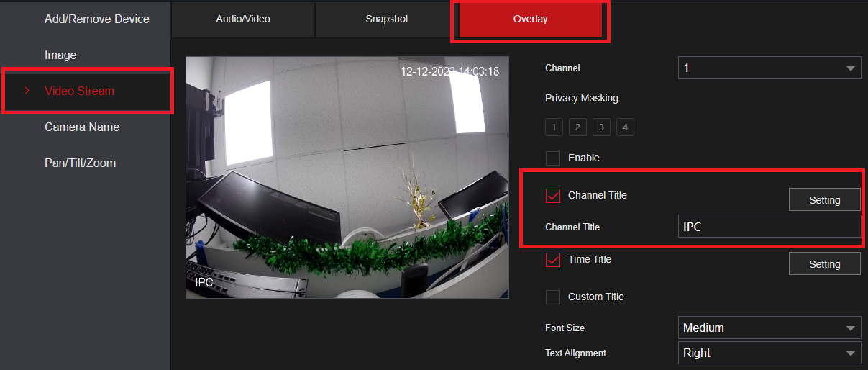Uncheck the Time Title checkbox

click(553, 259)
